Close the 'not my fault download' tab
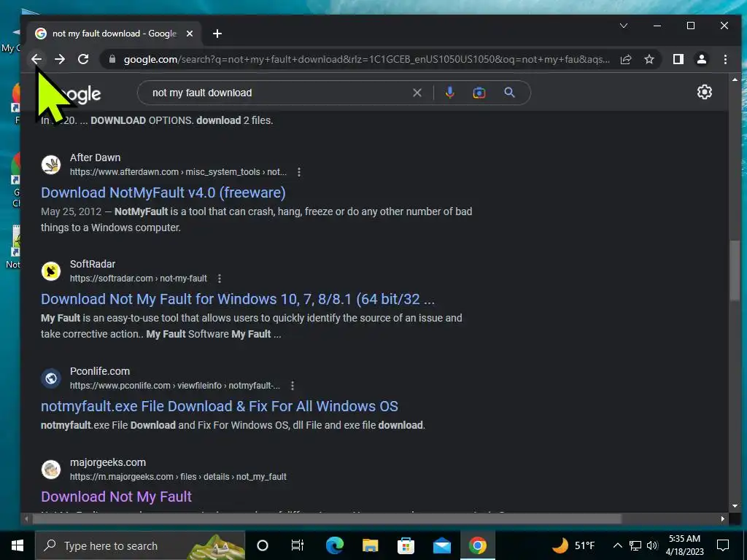Screen dimensions: 747x560 [x=190, y=34]
